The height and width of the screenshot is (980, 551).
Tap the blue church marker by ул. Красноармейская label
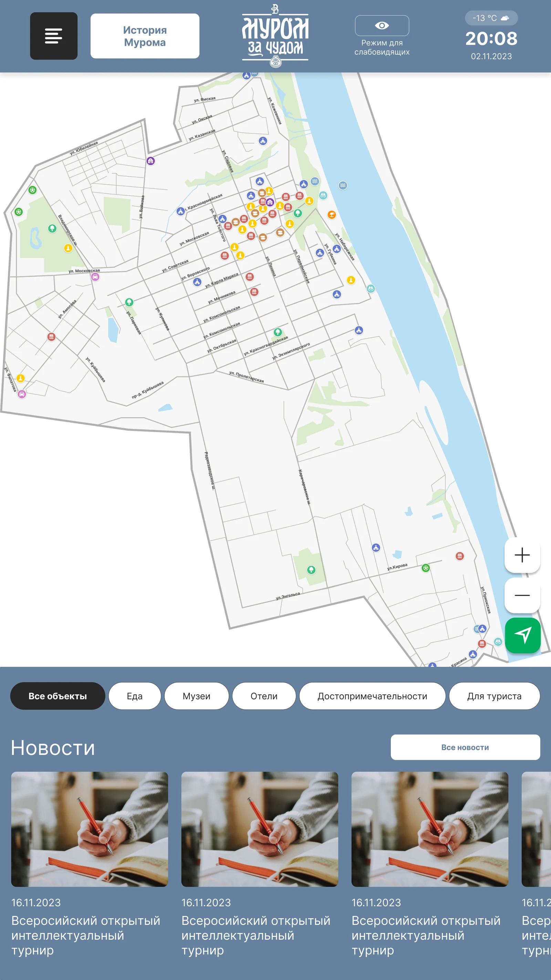180,211
